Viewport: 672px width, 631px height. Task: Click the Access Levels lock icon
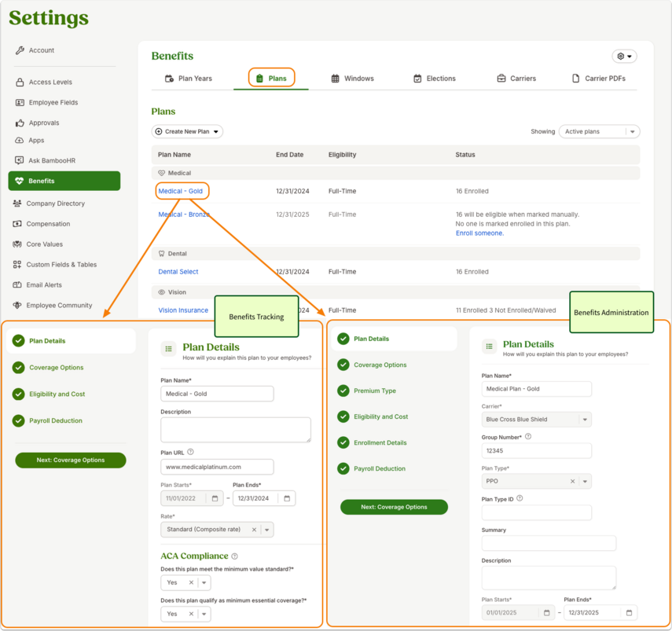click(20, 83)
